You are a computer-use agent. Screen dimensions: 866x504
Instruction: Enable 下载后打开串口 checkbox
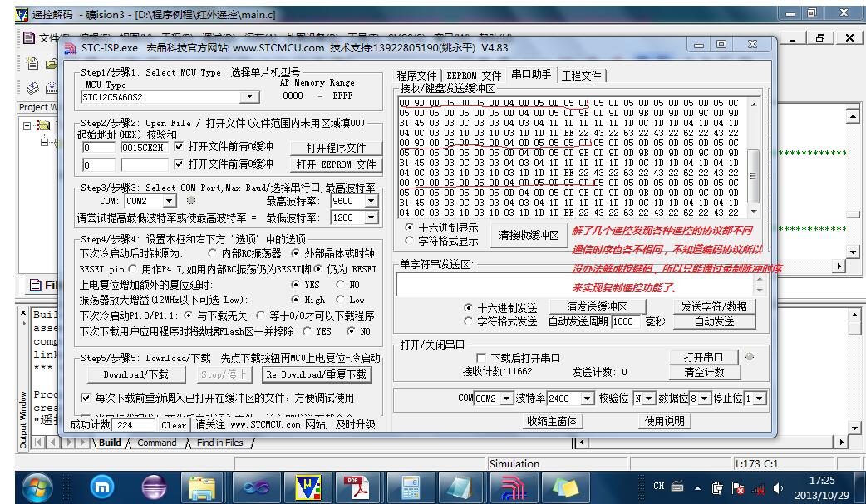point(481,358)
